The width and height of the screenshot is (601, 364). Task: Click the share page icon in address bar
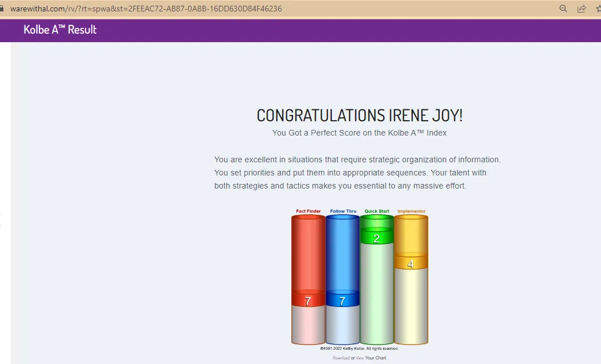tap(582, 9)
